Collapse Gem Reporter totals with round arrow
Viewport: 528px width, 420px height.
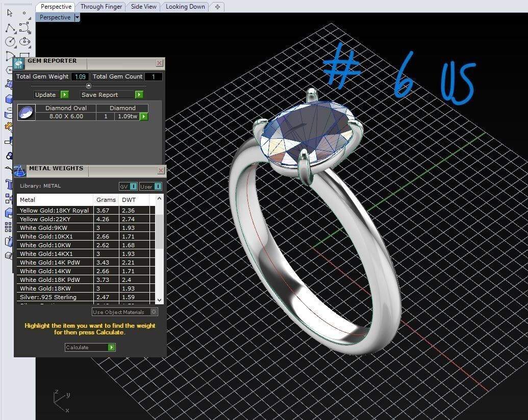(x=89, y=86)
